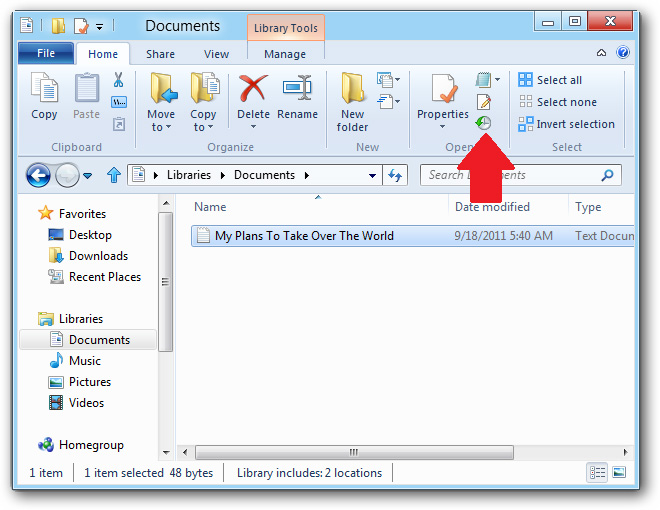Click the search magnifier icon
The width and height of the screenshot is (660, 510).
[607, 175]
